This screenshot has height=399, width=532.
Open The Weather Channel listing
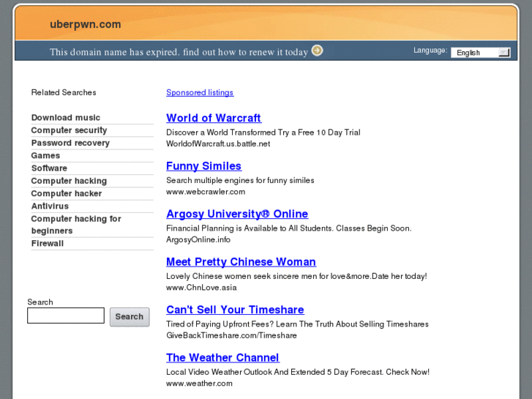223,357
